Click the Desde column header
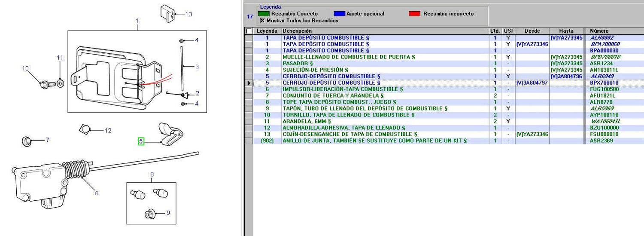Screen dimensions: 644x236 click(x=532, y=31)
